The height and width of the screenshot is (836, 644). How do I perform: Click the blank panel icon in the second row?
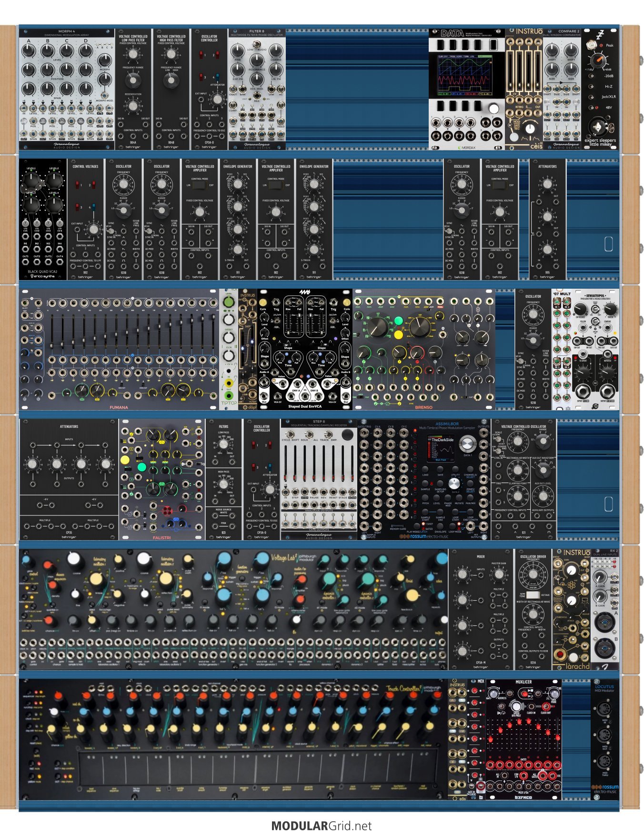(608, 244)
